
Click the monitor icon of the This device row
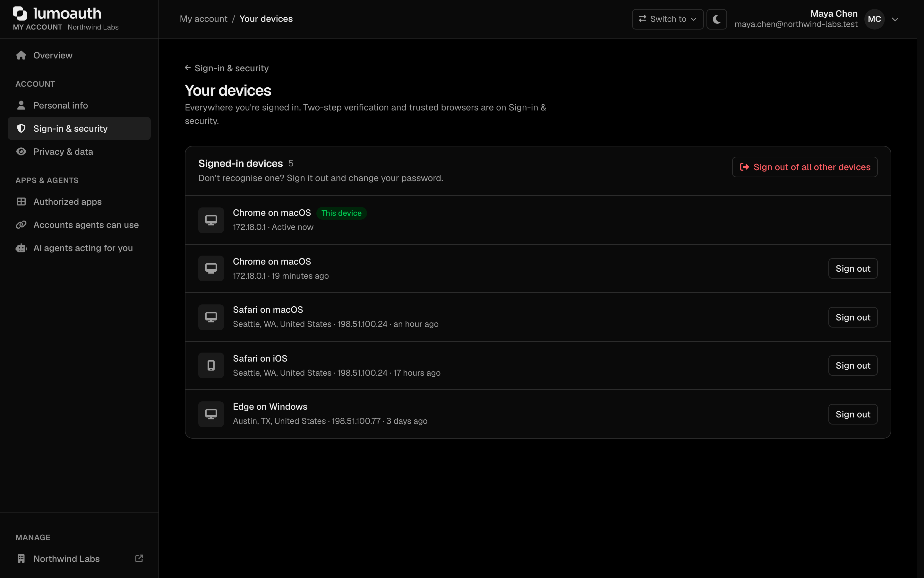[x=211, y=220]
